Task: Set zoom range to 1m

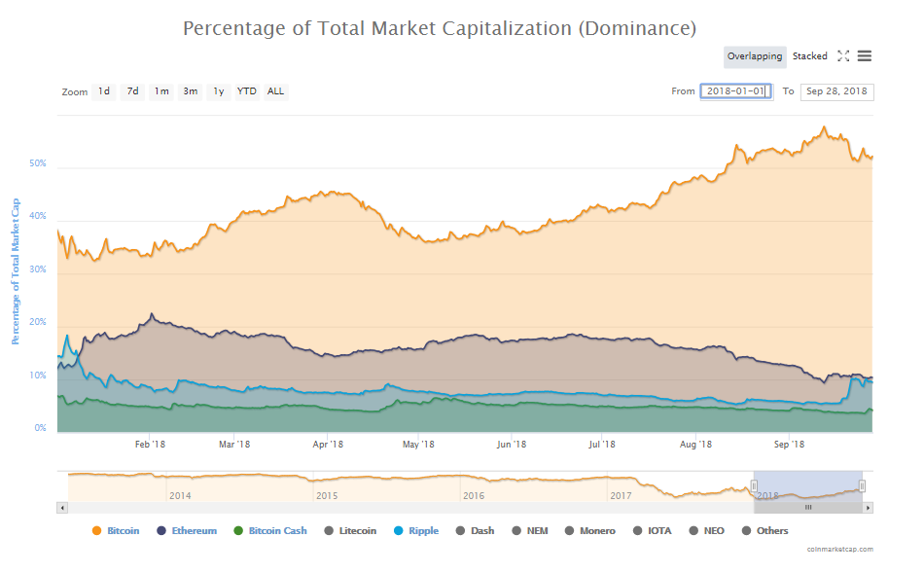Action: coord(161,91)
